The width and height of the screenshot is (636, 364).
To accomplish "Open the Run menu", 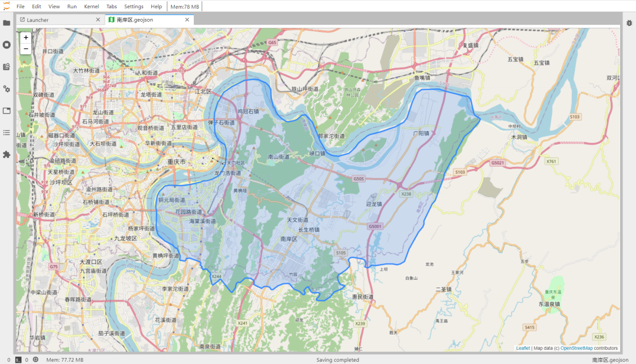I will click(x=72, y=6).
